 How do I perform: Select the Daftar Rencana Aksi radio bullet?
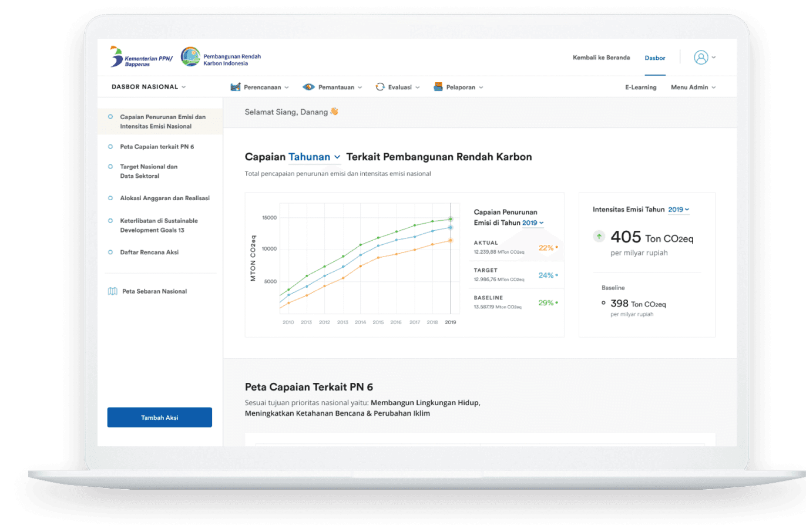pos(111,252)
